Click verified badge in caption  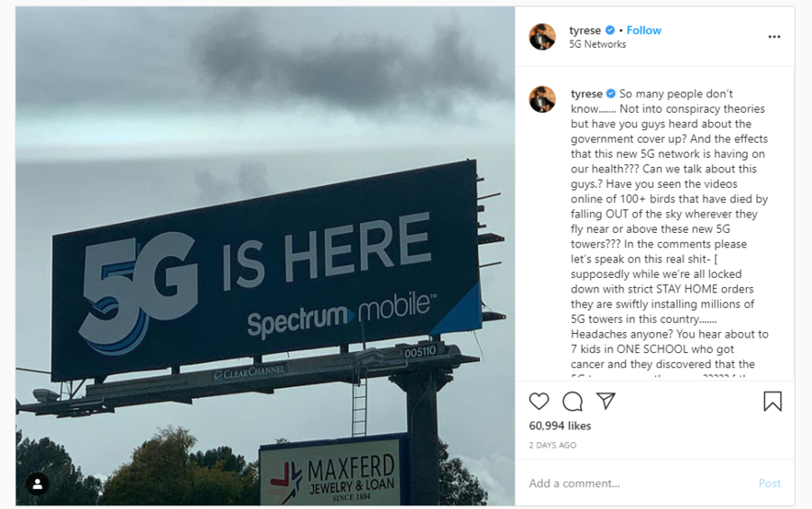coord(611,94)
